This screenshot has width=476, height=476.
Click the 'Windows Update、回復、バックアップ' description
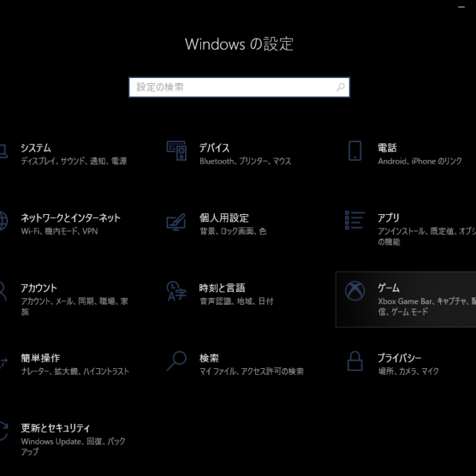tap(73, 446)
